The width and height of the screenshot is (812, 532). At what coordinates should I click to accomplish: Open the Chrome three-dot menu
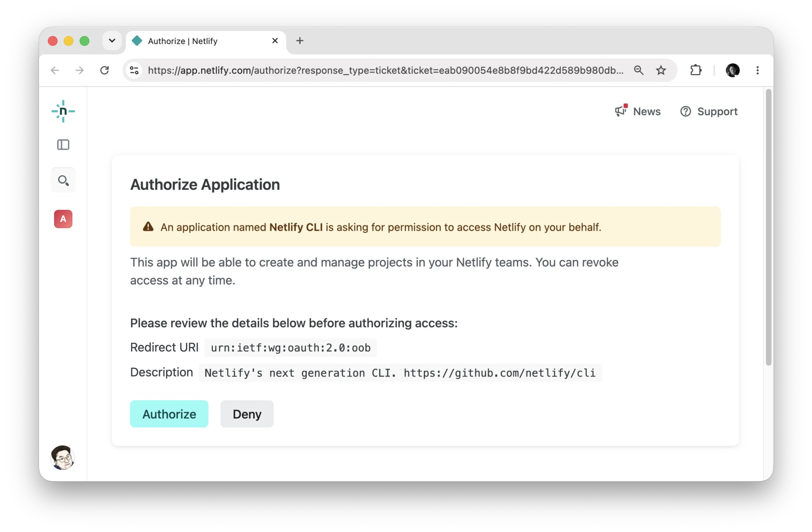758,70
